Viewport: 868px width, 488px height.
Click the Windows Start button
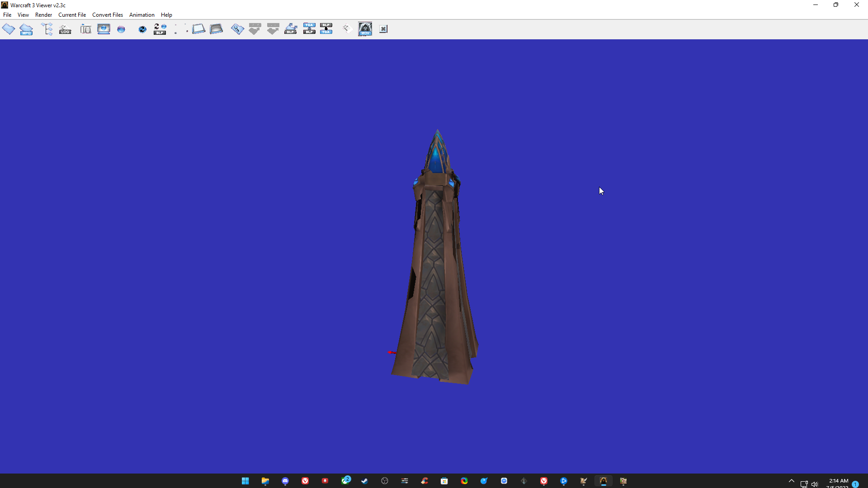[245, 481]
